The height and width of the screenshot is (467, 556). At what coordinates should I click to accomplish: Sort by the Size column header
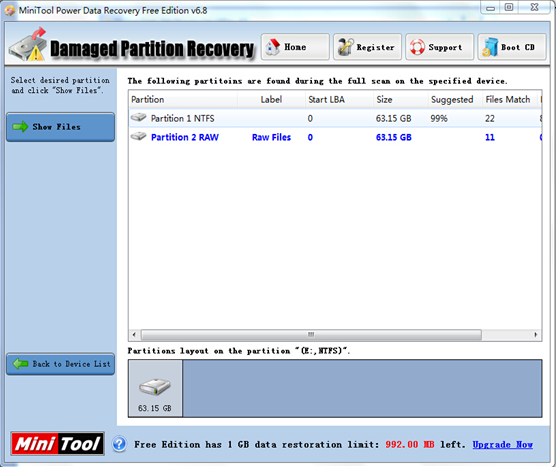pyautogui.click(x=400, y=99)
